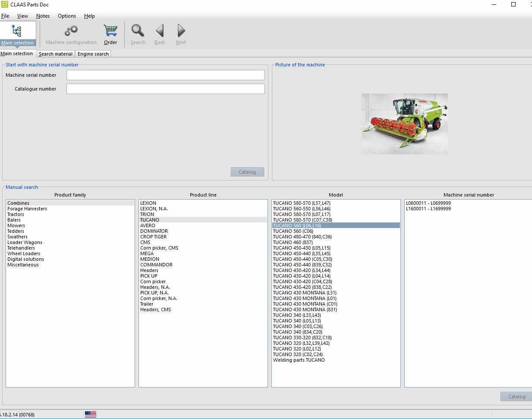Click the Catalog button below the serial fields

point(247,172)
